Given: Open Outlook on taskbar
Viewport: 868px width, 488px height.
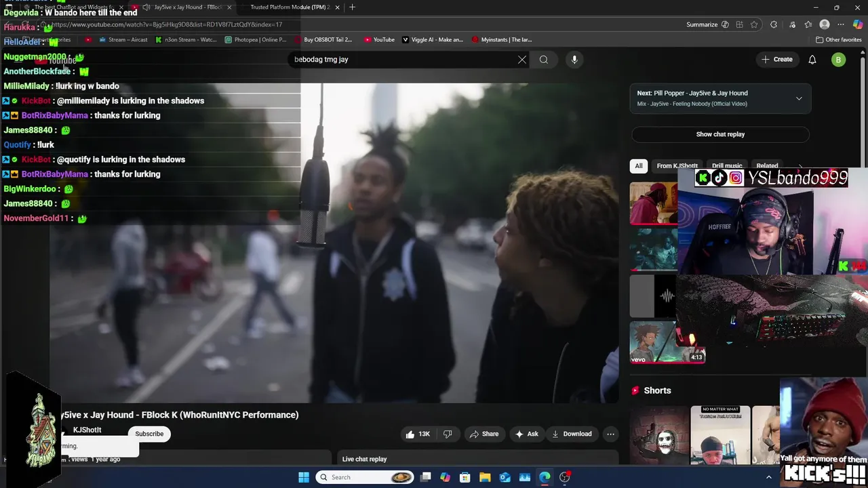Looking at the screenshot, I should pyautogui.click(x=505, y=477).
